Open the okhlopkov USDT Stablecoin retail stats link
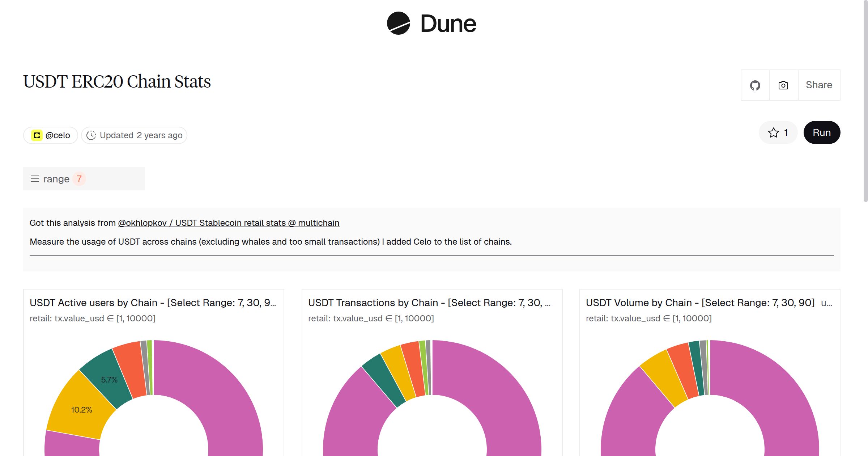 228,223
